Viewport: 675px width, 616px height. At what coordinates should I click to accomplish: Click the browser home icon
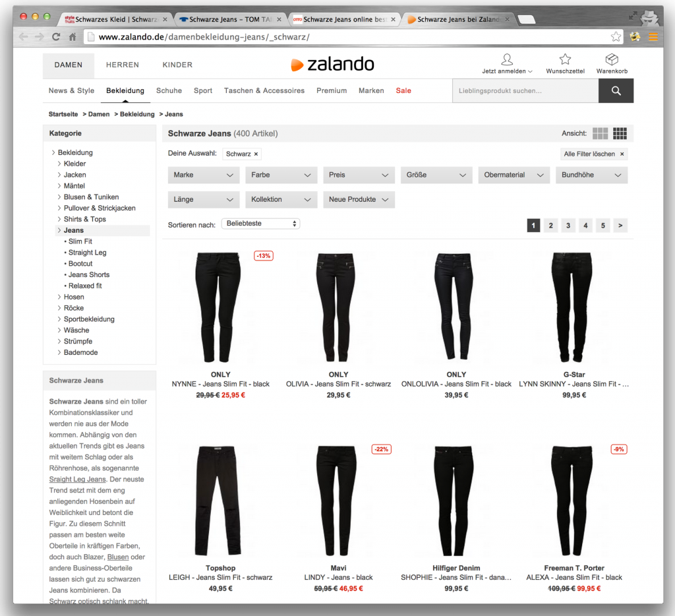73,37
